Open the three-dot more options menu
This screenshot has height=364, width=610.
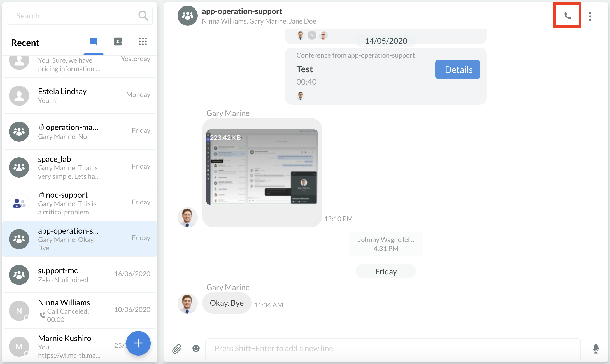coord(590,16)
